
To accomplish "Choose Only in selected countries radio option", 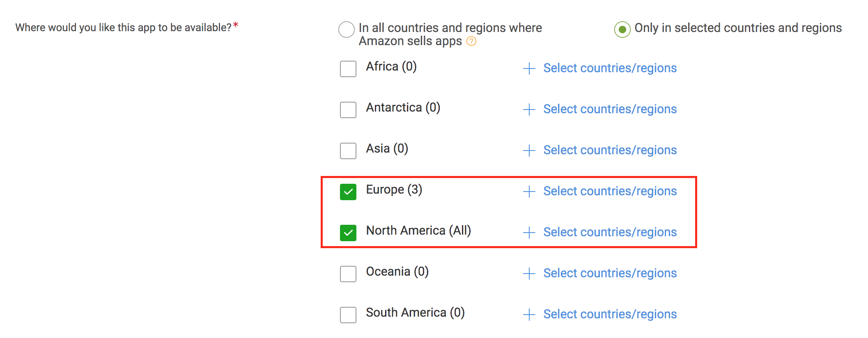I will pos(622,30).
